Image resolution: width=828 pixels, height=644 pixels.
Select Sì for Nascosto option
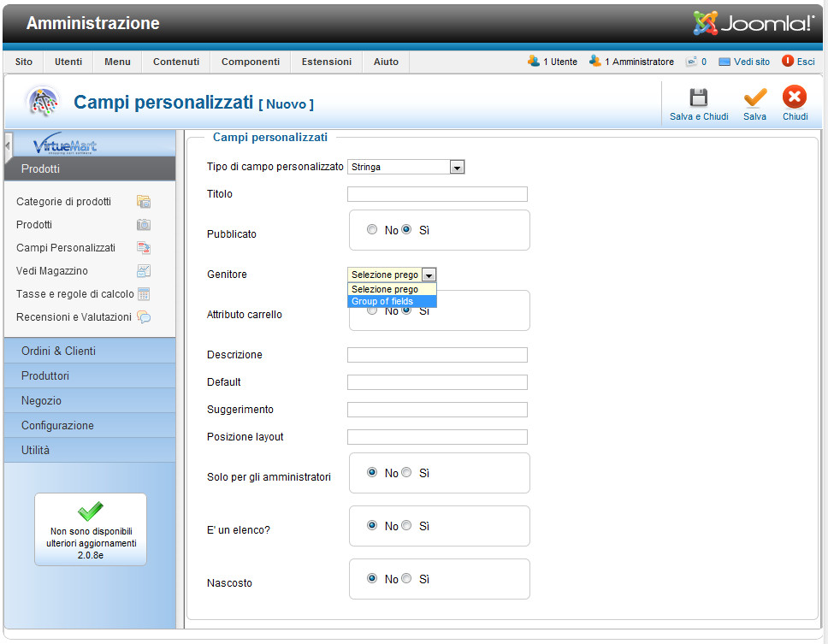pos(406,578)
